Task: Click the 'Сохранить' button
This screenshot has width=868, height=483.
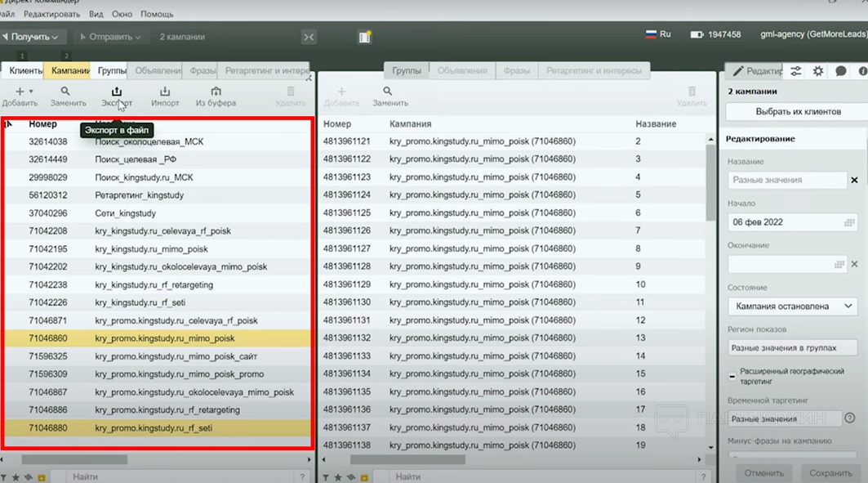Action: tap(830, 472)
